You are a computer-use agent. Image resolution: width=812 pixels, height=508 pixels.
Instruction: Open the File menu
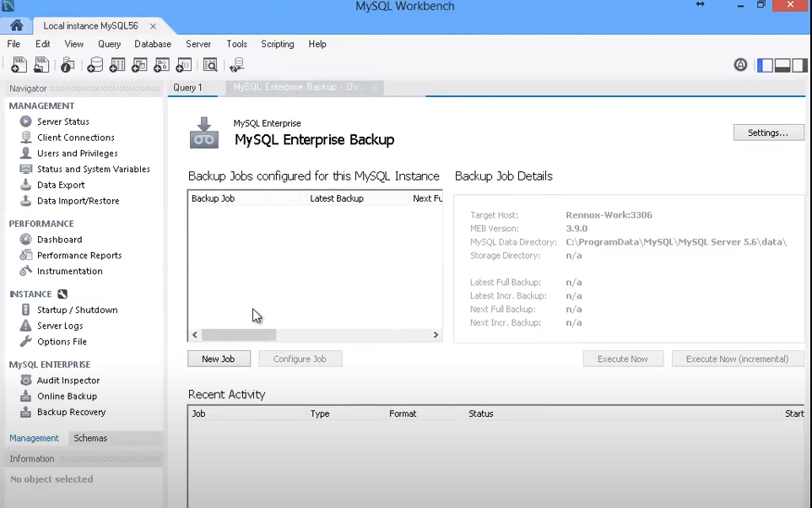pyautogui.click(x=14, y=44)
